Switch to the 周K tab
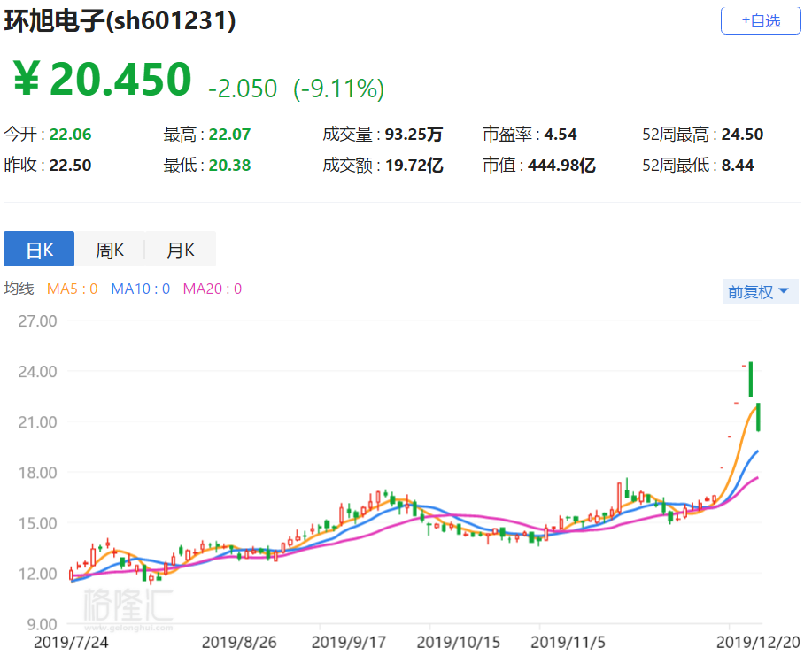Viewport: 812px width, 656px height. [x=109, y=249]
